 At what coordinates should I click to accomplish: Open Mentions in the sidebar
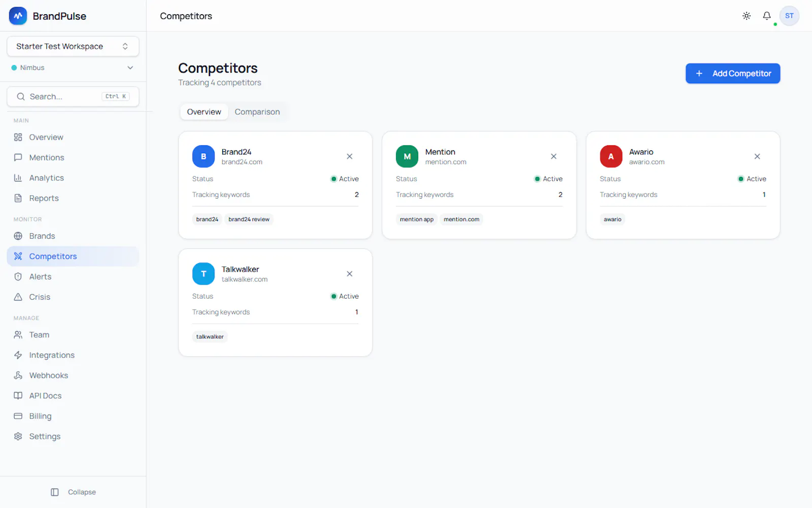(x=73, y=157)
